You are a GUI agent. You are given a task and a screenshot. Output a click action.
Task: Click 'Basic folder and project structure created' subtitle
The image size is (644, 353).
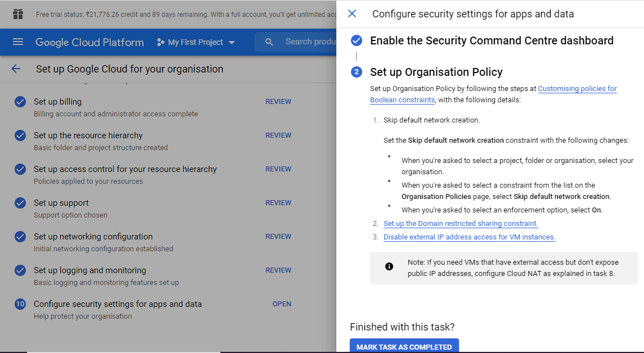coord(101,147)
